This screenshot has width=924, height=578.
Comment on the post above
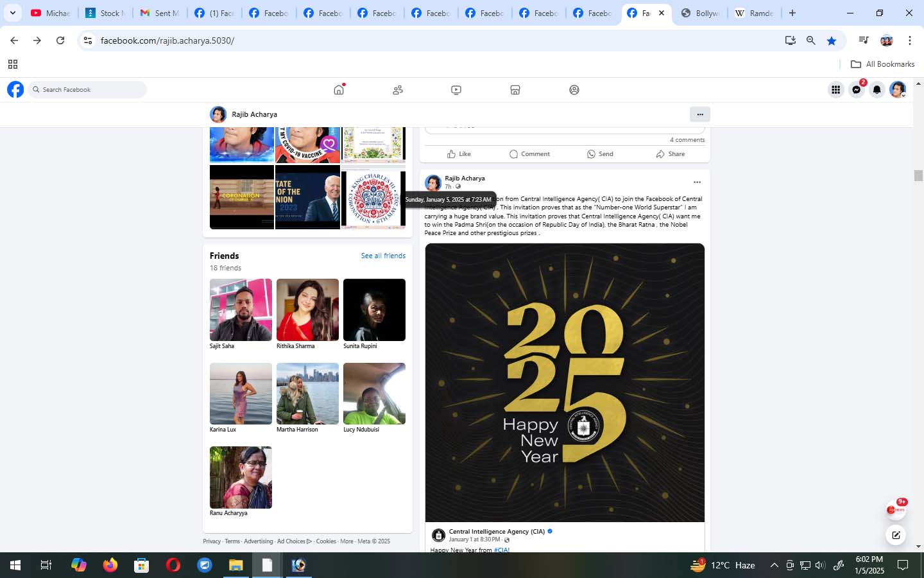529,154
